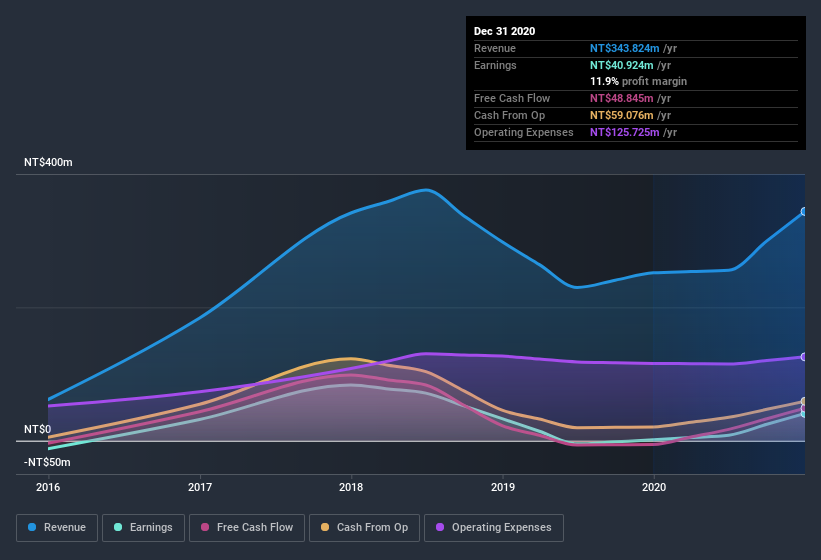Toggle the Cash From Op legend button

(x=364, y=528)
